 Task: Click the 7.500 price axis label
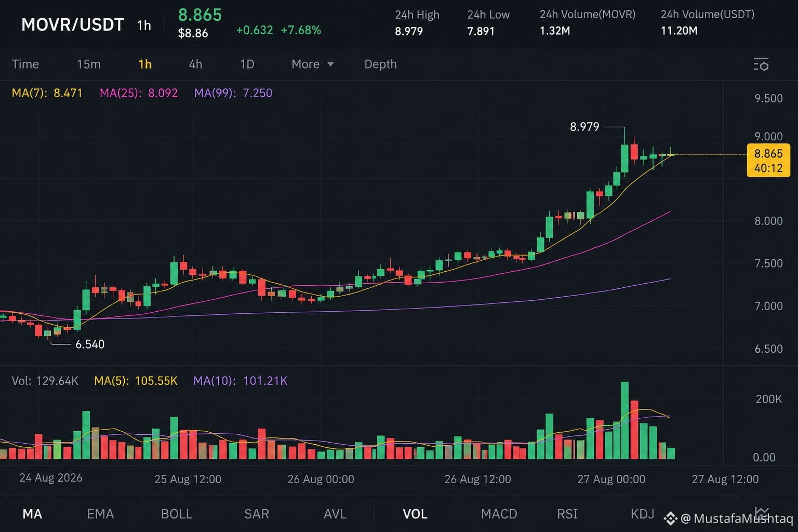click(x=768, y=263)
